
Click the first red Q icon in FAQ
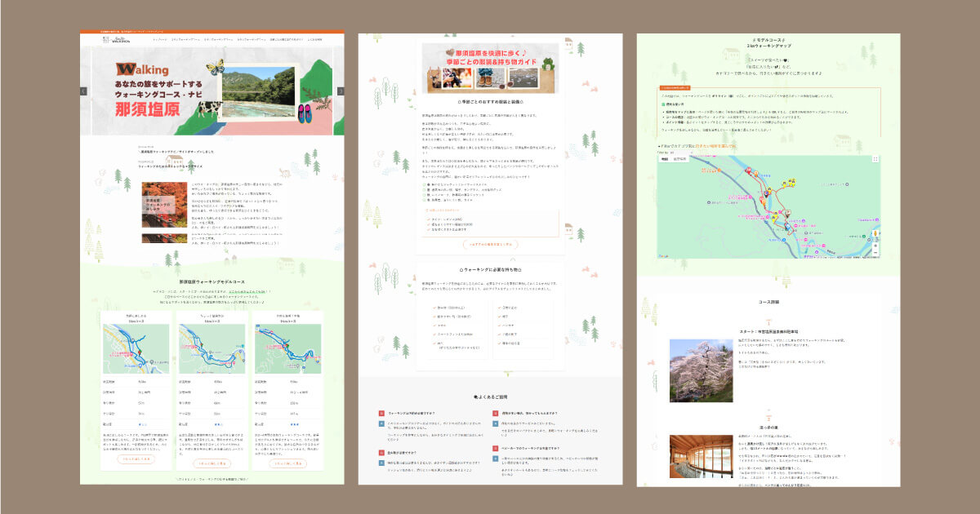point(381,414)
